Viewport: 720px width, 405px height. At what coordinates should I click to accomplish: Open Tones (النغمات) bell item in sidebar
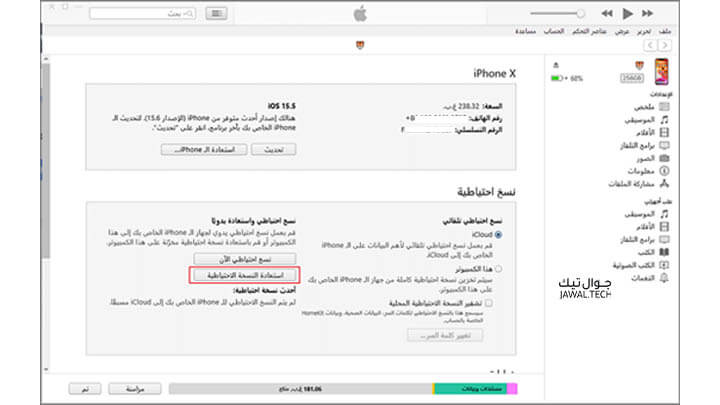650,278
